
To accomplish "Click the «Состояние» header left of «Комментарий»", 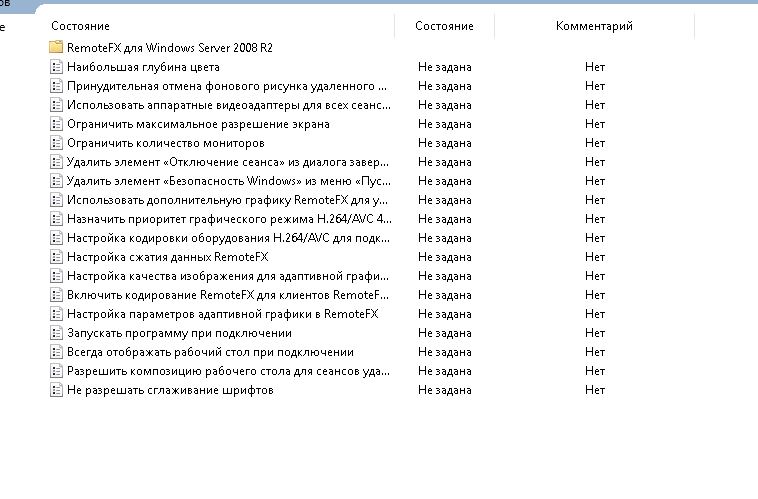I will (x=444, y=26).
